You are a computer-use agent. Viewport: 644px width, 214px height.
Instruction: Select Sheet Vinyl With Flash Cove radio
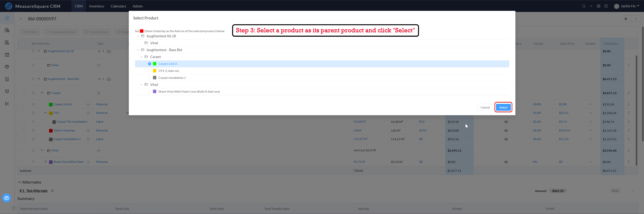tap(150, 92)
